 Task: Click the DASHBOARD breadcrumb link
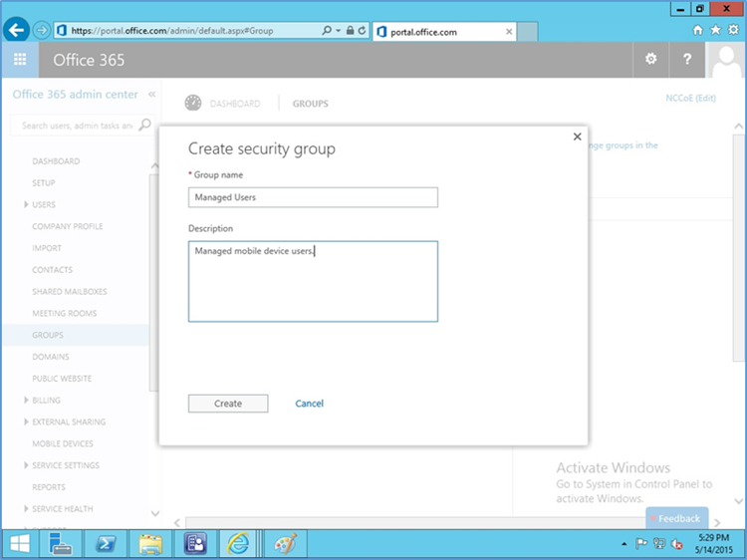[x=235, y=104]
